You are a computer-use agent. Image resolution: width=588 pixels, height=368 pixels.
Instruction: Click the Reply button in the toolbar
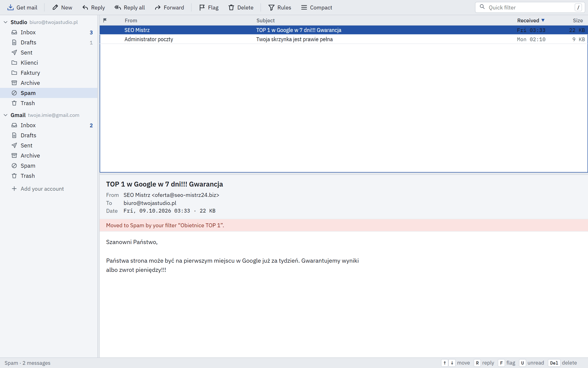click(x=93, y=8)
